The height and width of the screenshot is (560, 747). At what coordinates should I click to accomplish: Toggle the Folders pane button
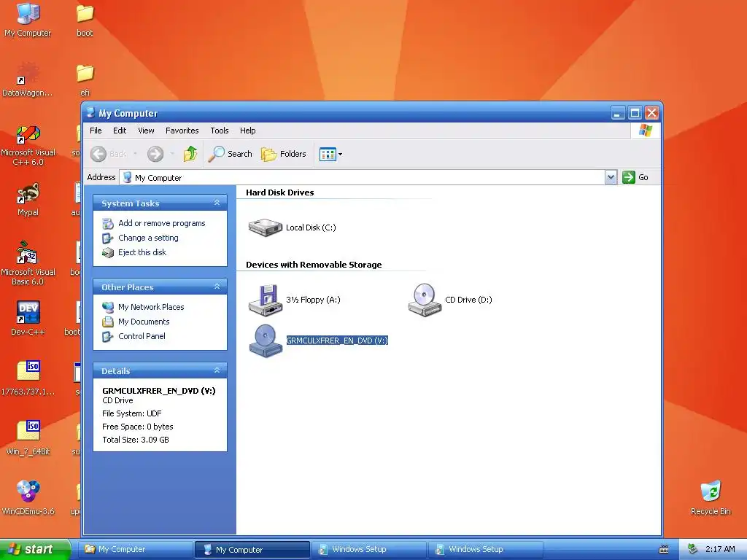[x=284, y=154]
